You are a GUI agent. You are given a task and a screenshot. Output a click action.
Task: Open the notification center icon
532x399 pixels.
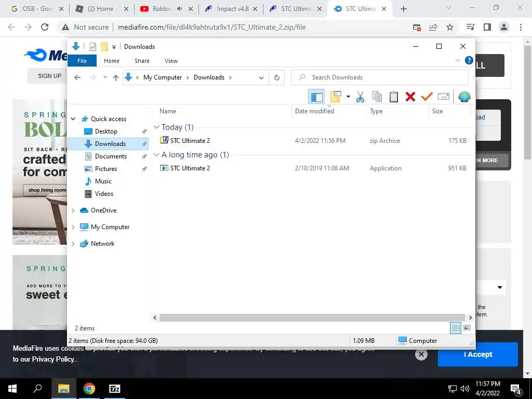(515, 389)
